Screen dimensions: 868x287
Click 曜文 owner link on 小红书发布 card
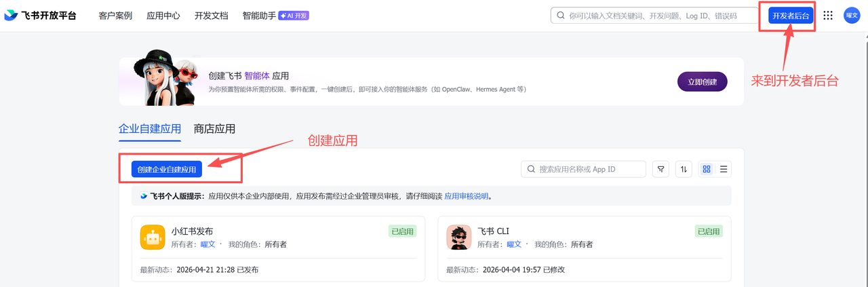pyautogui.click(x=208, y=244)
